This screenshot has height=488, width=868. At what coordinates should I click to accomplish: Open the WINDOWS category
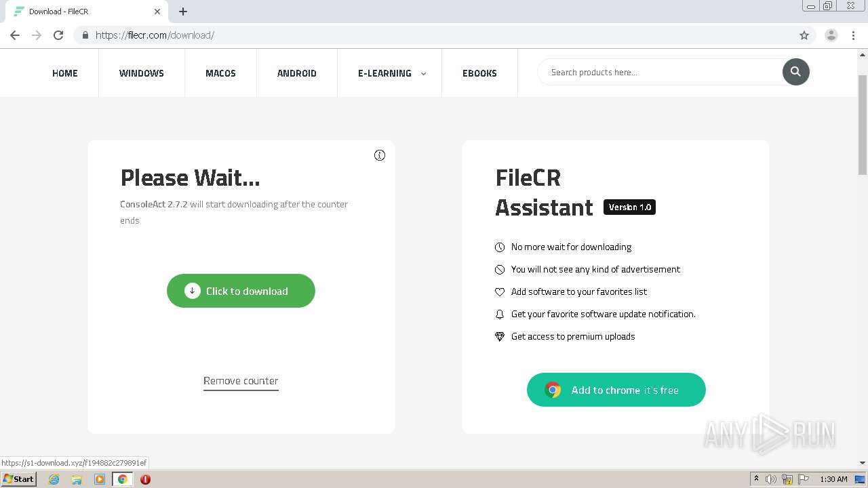[142, 73]
